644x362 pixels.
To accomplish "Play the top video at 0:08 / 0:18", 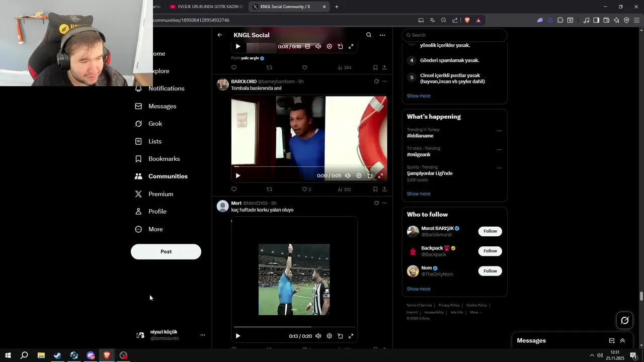I will 238,46.
